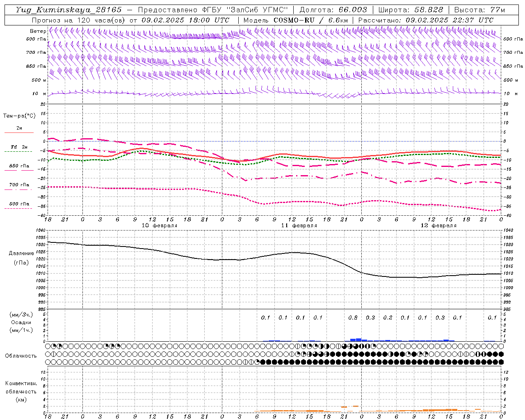Click the "11 февраля" date label
The width and height of the screenshot is (525, 420).
coord(299,226)
